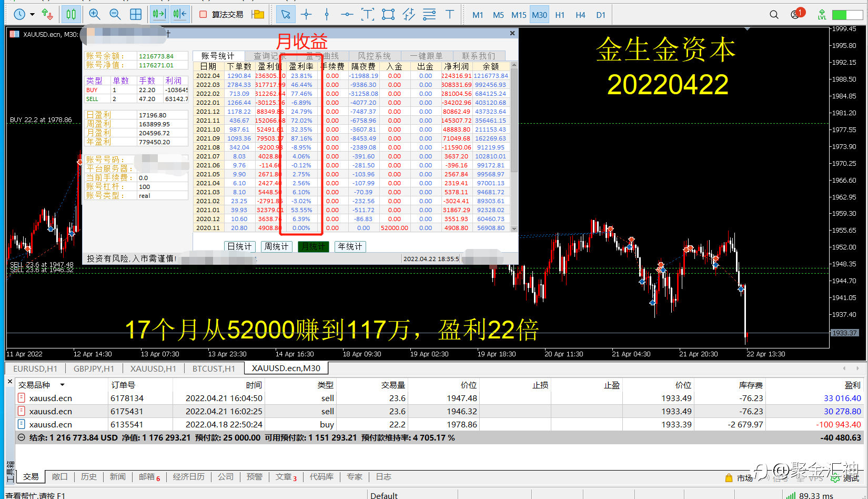Click the 日统计 button
Screen dimensions: 868x499
(240, 246)
